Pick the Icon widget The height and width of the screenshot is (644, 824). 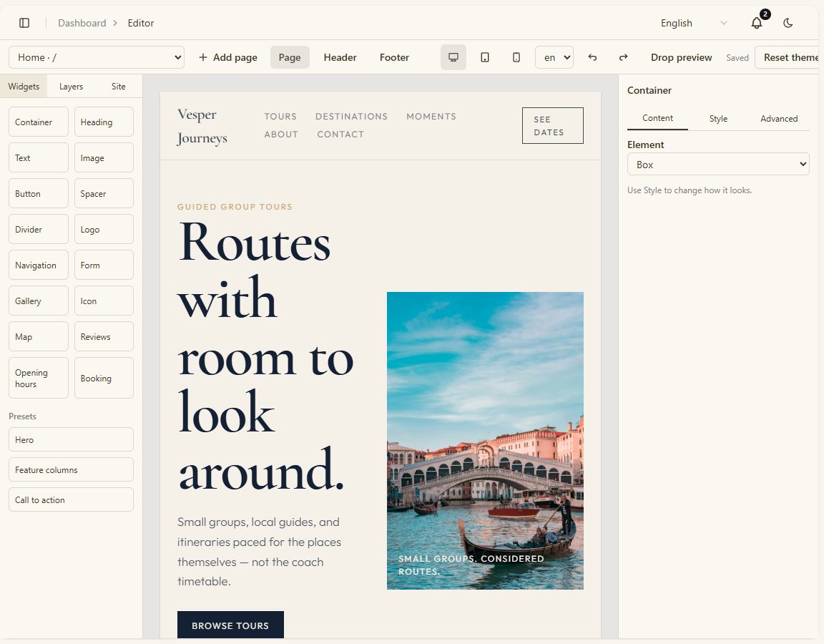coord(104,301)
